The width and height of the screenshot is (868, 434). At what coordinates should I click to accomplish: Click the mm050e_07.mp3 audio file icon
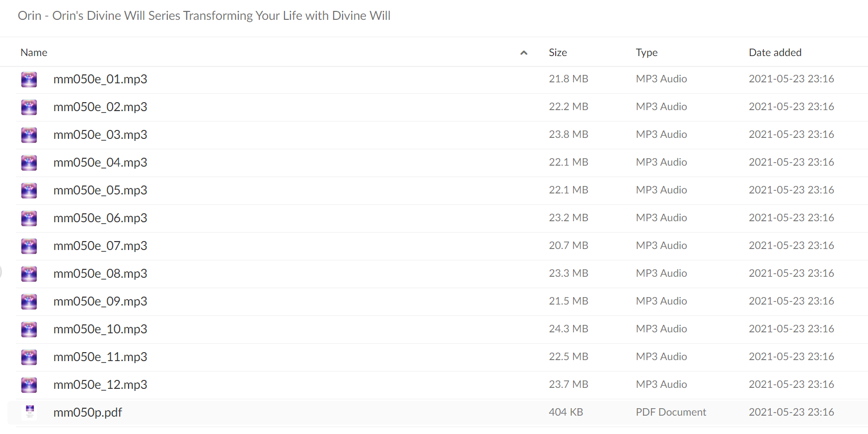coord(29,246)
